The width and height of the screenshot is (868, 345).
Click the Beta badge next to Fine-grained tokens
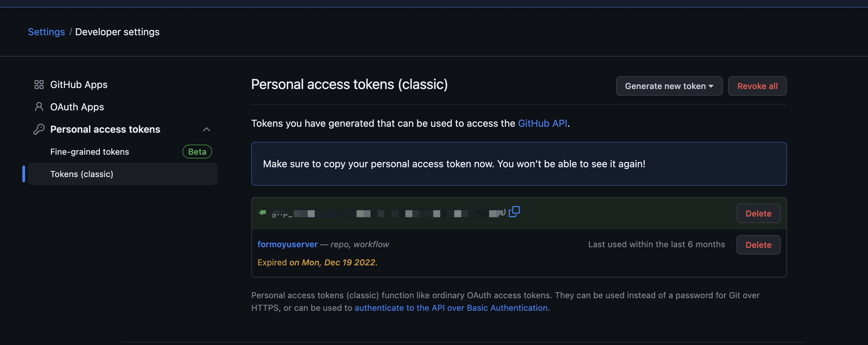(x=197, y=152)
